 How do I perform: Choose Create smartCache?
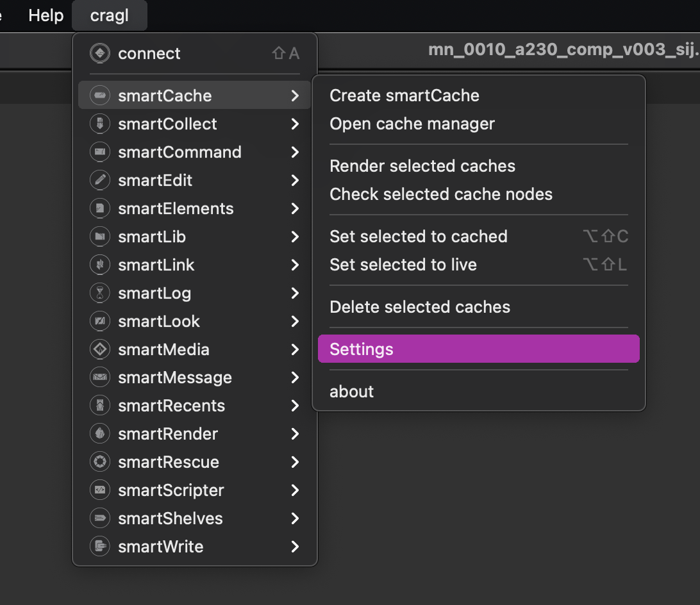point(404,95)
